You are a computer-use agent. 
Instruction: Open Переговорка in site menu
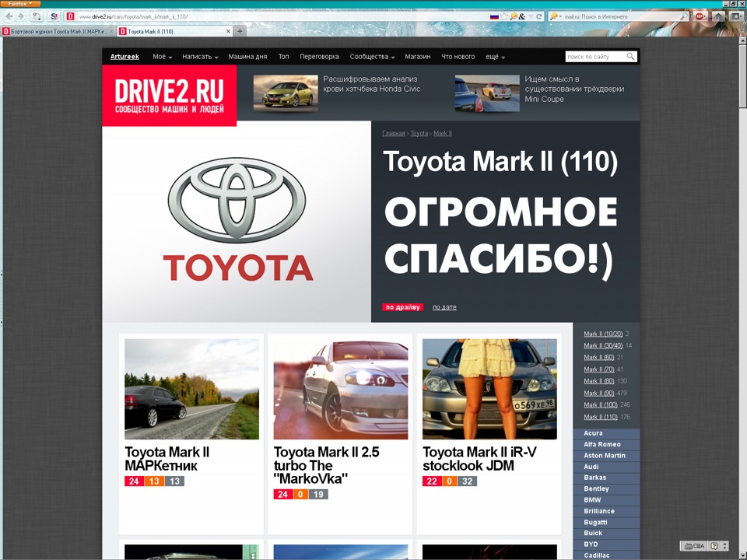point(319,57)
